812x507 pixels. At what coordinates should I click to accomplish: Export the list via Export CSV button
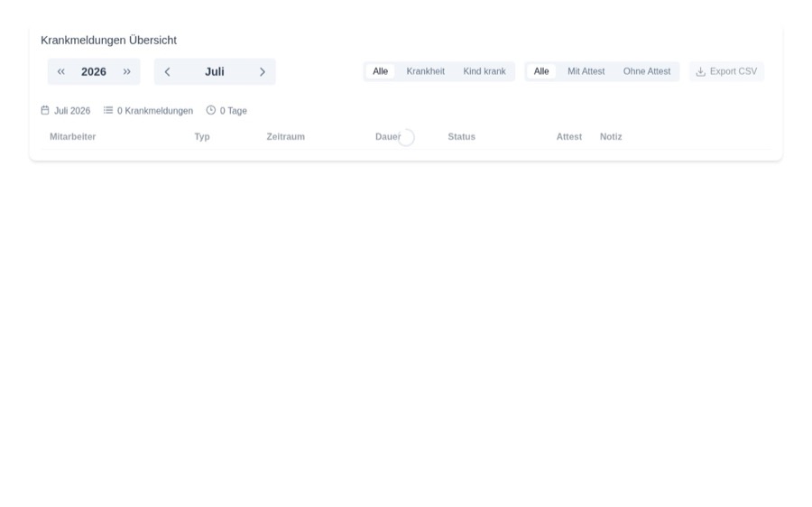(726, 71)
